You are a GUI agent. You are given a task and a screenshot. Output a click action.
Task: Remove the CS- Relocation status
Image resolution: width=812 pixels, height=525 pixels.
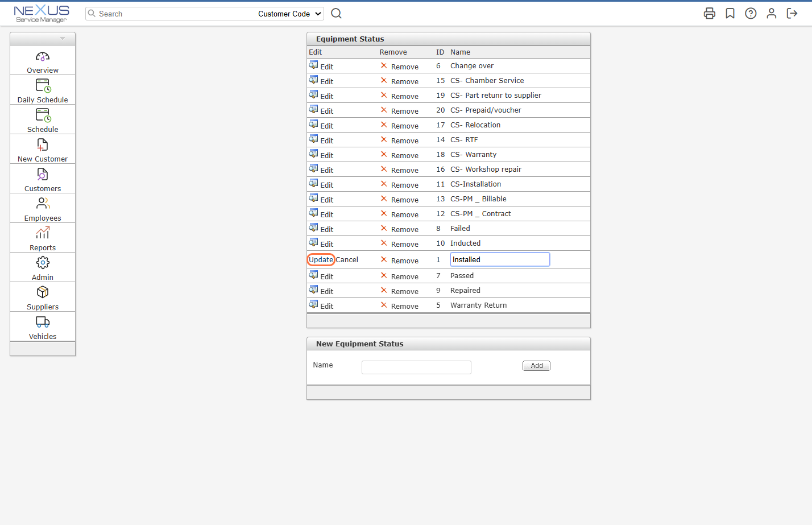point(399,126)
